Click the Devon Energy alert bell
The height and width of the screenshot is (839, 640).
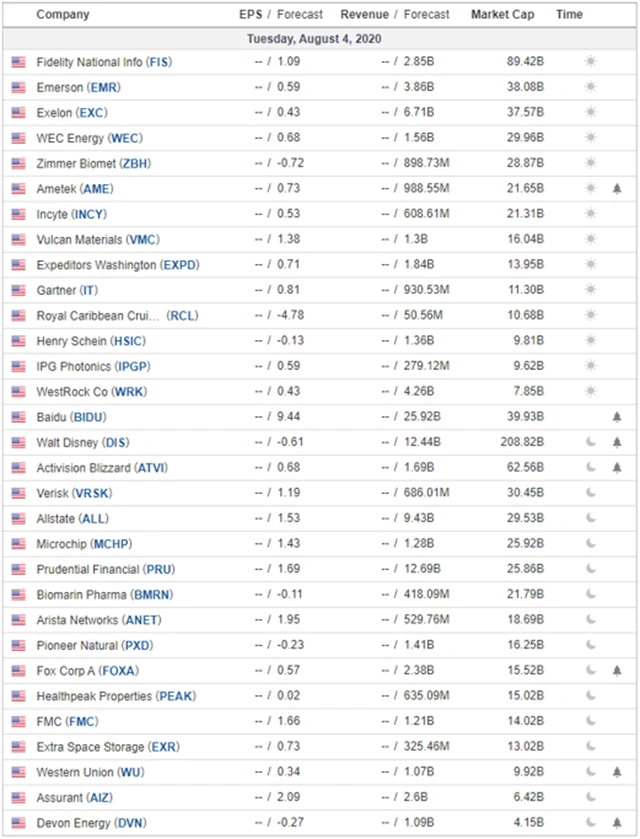pyautogui.click(x=617, y=823)
